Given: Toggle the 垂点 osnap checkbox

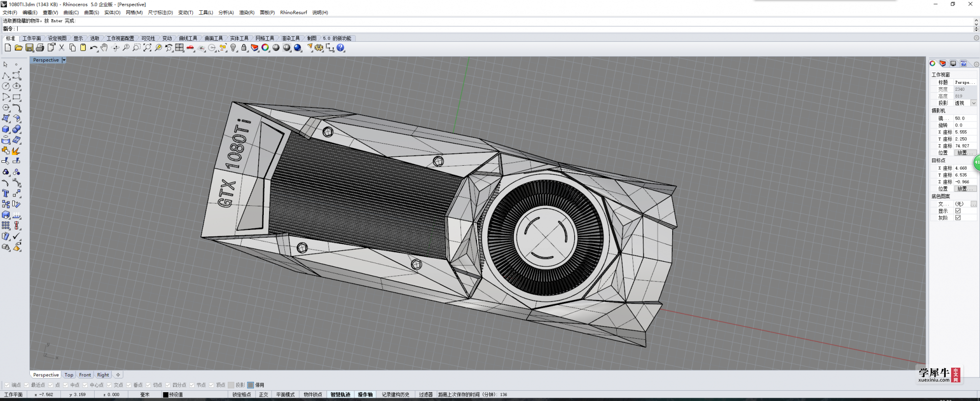Looking at the screenshot, I should pyautogui.click(x=129, y=385).
